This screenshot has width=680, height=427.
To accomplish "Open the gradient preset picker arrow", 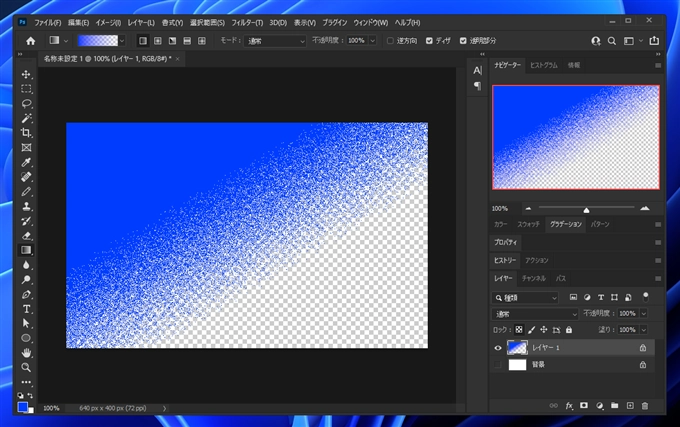I will pyautogui.click(x=122, y=41).
